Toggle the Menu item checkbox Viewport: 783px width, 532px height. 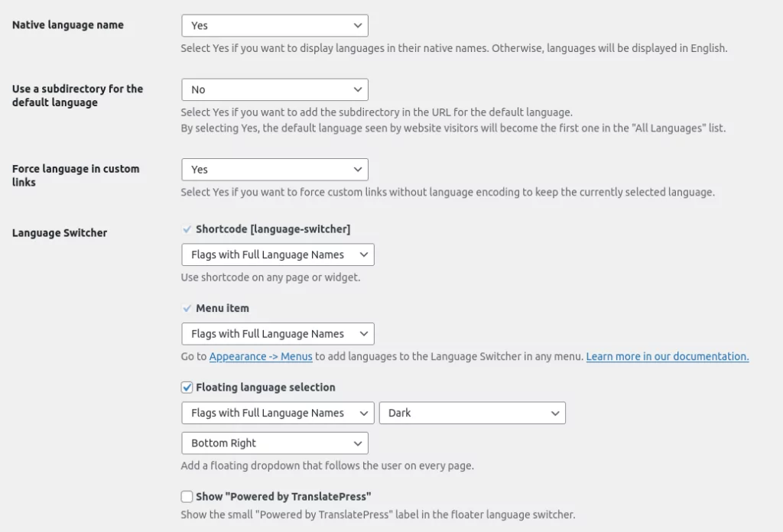pos(187,308)
